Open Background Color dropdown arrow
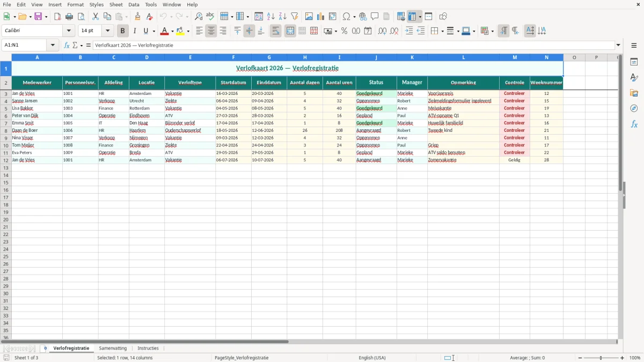Viewport: 644px width, 362px height. (x=188, y=31)
